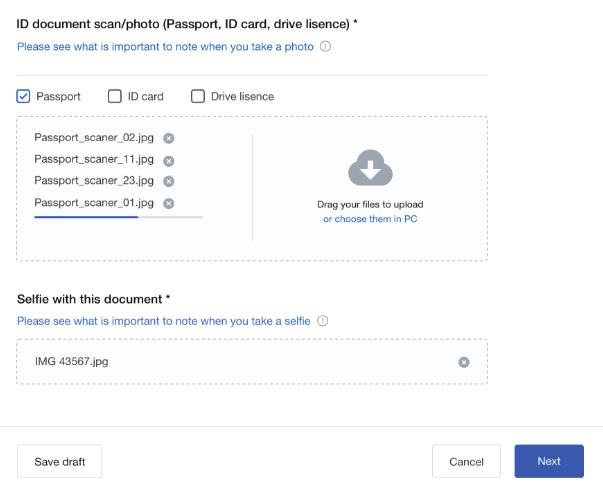Open selfie guidelines info icon

pos(322,321)
